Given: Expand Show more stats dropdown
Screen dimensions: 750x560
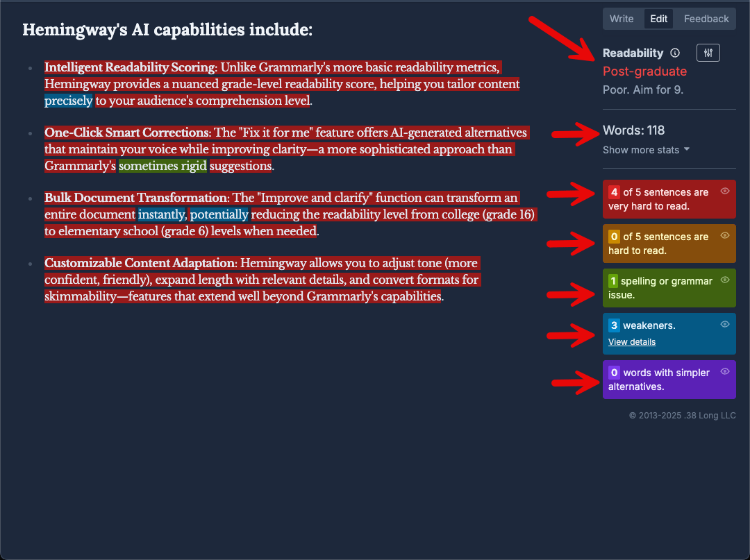Looking at the screenshot, I should pyautogui.click(x=646, y=150).
